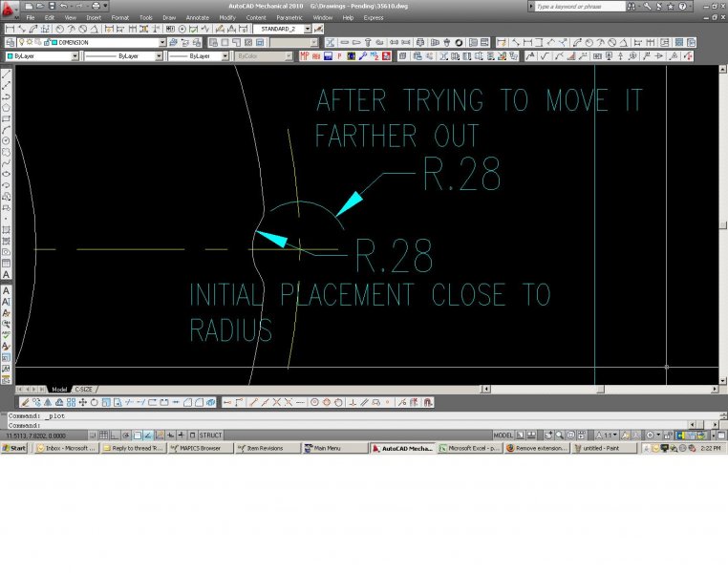Toggle Ortho Mode in status bar
Viewport: 728px width, 573px height.
pyautogui.click(x=115, y=435)
